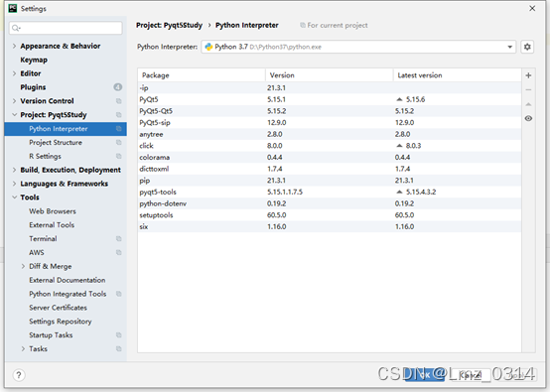This screenshot has height=392, width=550.
Task: Select External Documentation item
Action: [x=67, y=280]
